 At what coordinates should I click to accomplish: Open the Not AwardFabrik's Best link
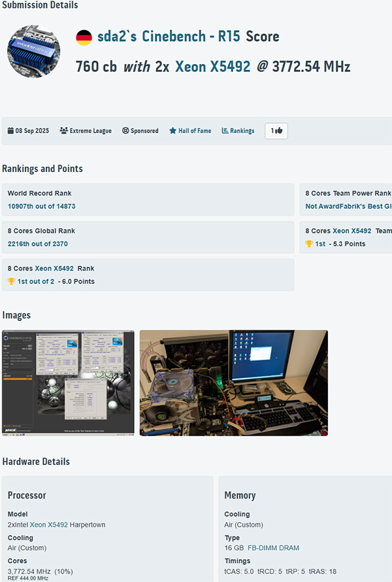[348, 207]
